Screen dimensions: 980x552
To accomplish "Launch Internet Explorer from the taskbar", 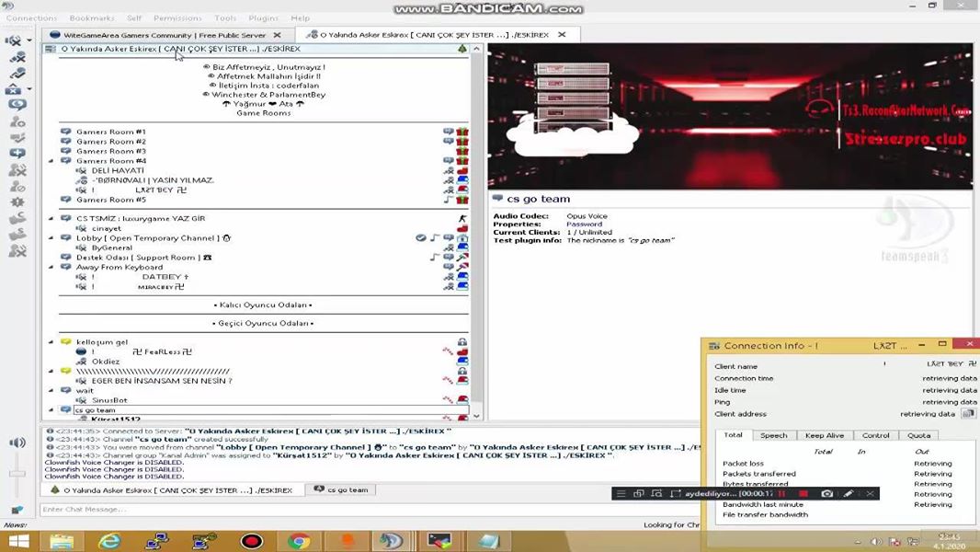I will (x=109, y=541).
